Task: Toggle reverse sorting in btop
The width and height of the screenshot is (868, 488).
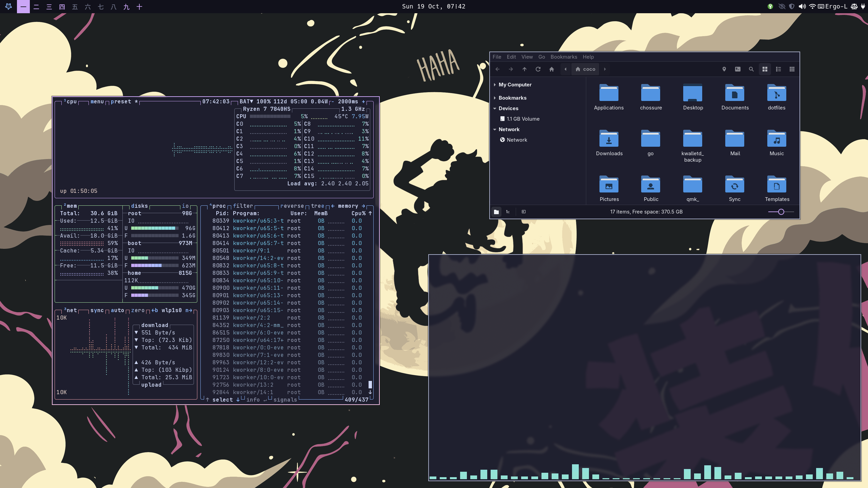Action: 292,206
